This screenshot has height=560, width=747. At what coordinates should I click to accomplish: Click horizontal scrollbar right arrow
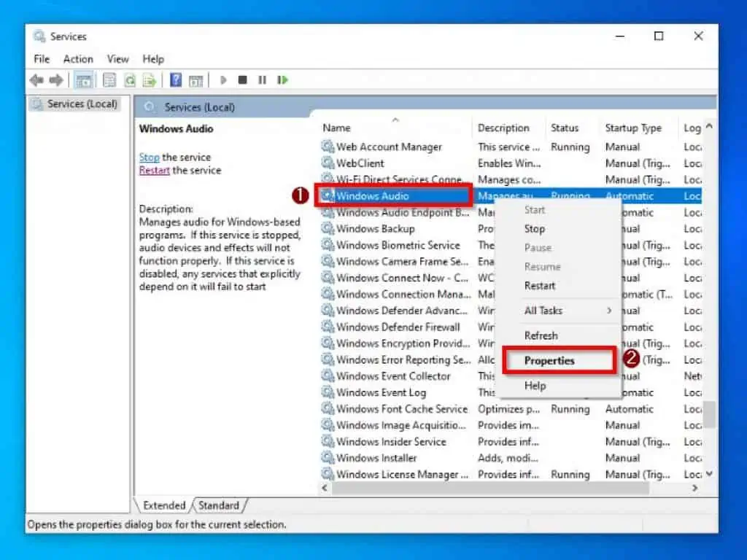[695, 488]
